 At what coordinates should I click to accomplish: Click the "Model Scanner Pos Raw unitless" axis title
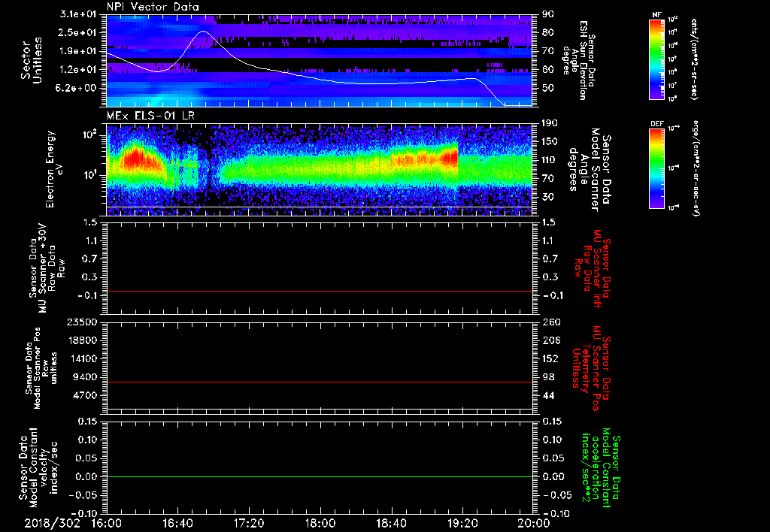(x=41, y=368)
